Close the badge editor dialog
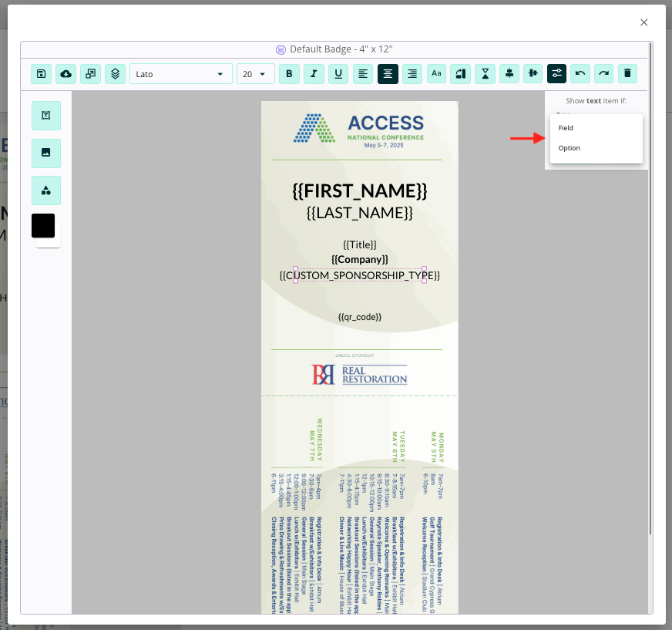 643,22
